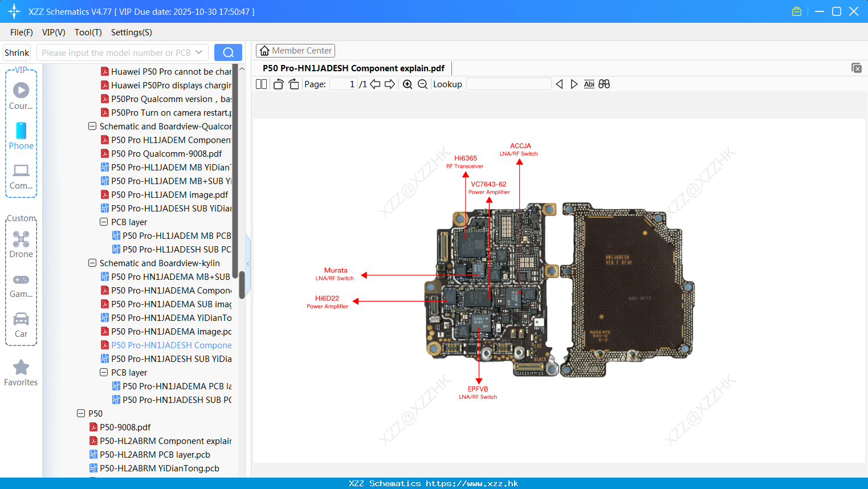Open the VIP(V) menu
This screenshot has height=489, width=868.
[x=54, y=32]
